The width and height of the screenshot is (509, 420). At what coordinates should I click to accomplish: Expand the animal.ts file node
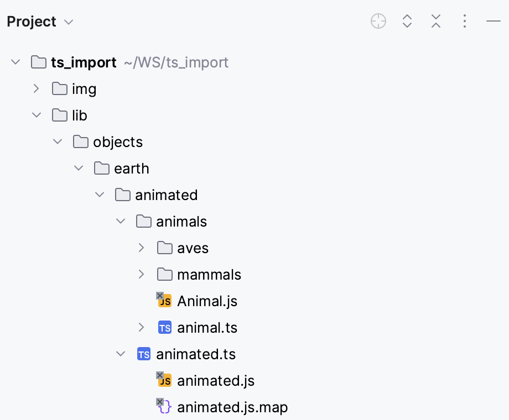pos(142,327)
